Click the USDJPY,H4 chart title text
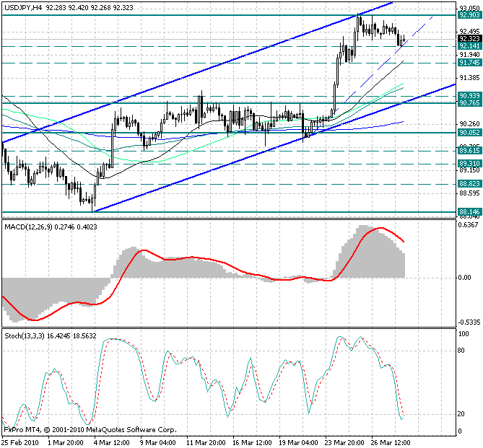The image size is (483, 448). coord(22,7)
